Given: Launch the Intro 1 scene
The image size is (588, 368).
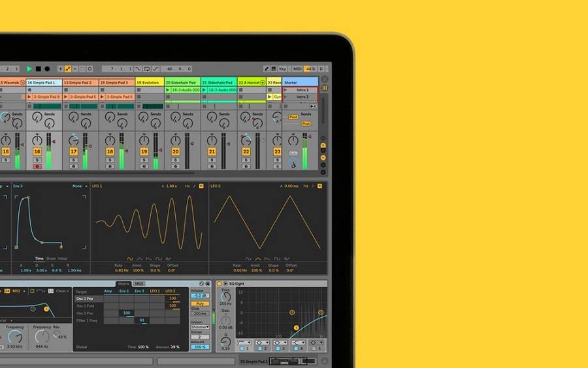Looking at the screenshot, I should pyautogui.click(x=302, y=90).
